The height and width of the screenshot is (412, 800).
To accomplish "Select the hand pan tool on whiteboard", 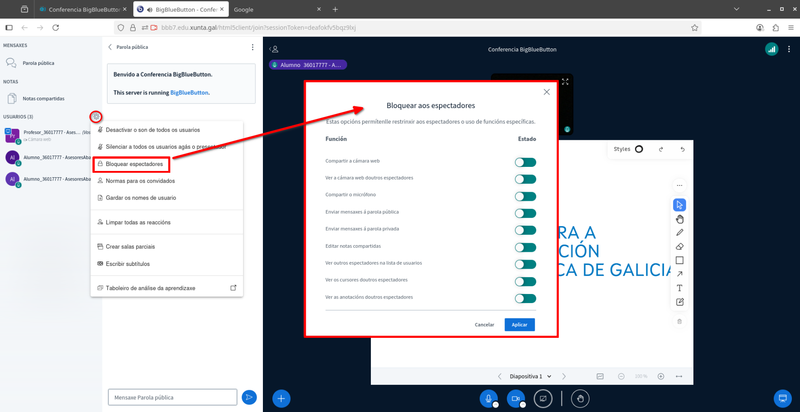I will click(680, 219).
